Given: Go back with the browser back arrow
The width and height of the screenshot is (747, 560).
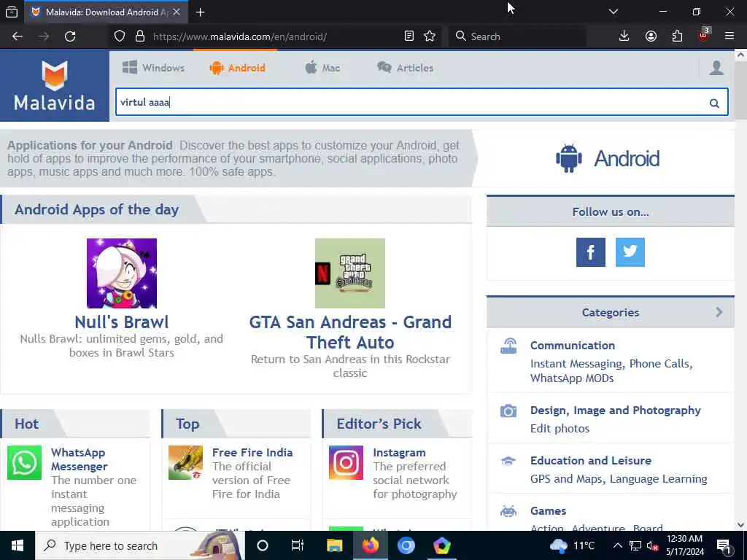Looking at the screenshot, I should 18,36.
